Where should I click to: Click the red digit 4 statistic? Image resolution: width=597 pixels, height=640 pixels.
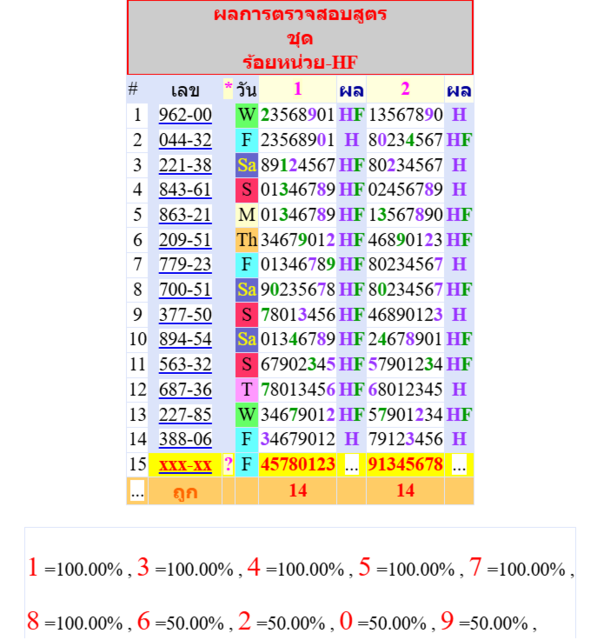254,567
